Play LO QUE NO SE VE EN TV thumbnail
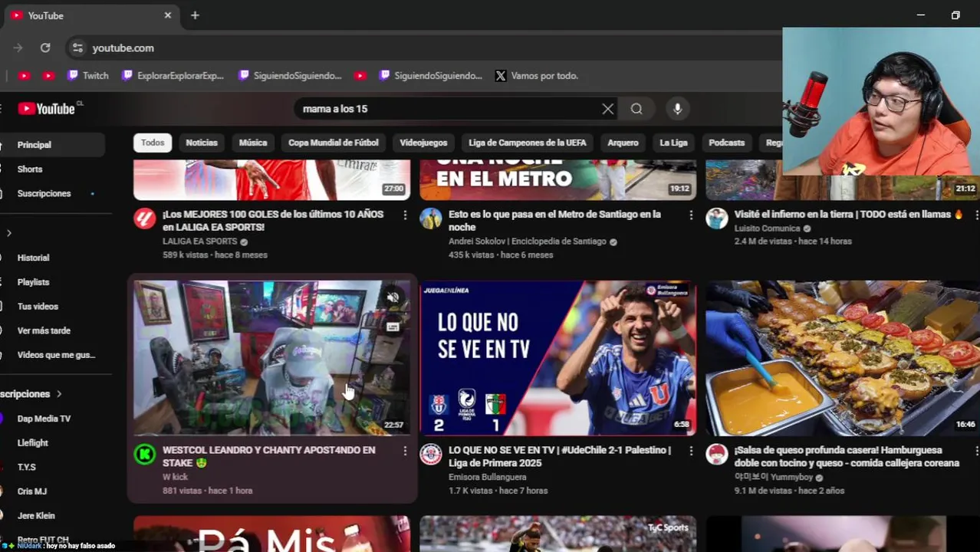Image resolution: width=980 pixels, height=552 pixels. (557, 358)
